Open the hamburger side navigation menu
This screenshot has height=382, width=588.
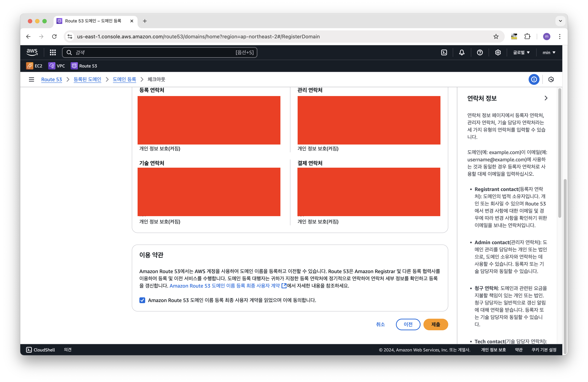pyautogui.click(x=31, y=79)
